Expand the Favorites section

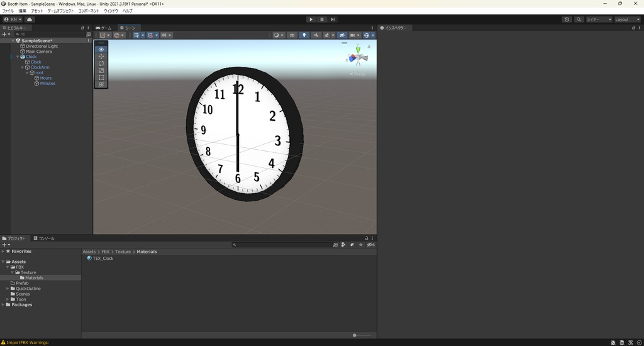coord(3,251)
